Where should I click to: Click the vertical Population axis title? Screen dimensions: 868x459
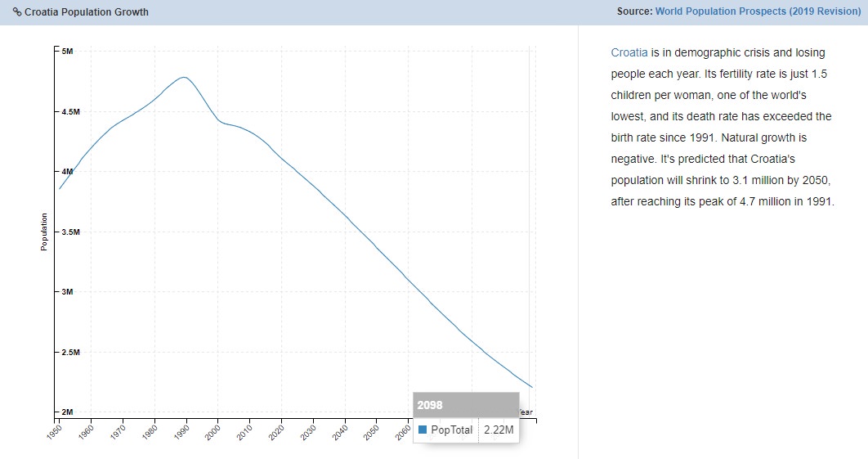(x=44, y=232)
